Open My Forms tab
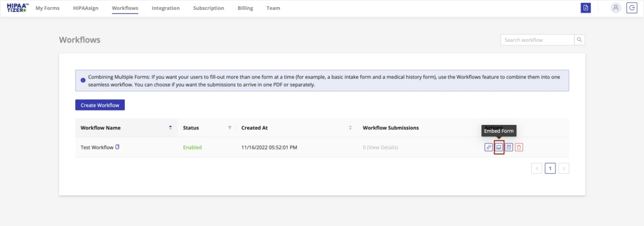Viewport: 644px width, 226px height. 47,8
